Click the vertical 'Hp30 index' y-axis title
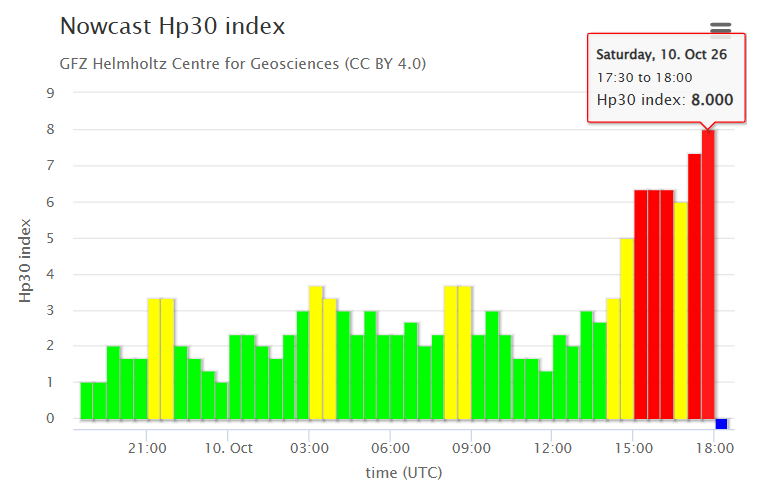Image resolution: width=772 pixels, height=502 pixels. tap(25, 261)
